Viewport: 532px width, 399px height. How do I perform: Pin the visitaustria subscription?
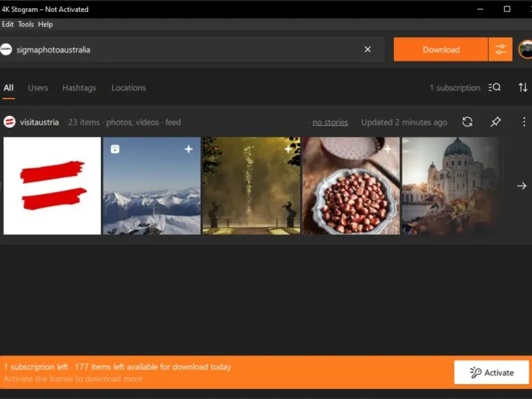coord(495,122)
